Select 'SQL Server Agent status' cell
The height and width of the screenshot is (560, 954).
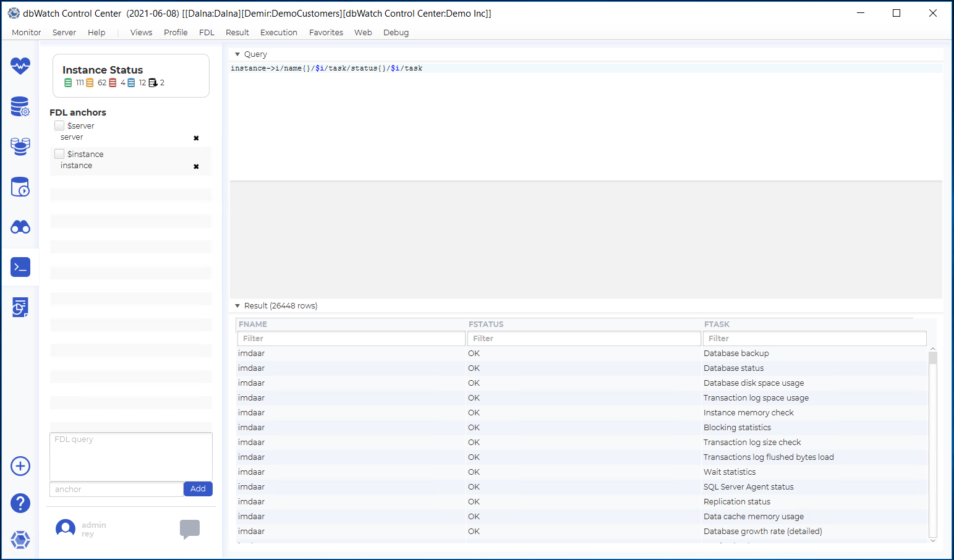tap(749, 487)
